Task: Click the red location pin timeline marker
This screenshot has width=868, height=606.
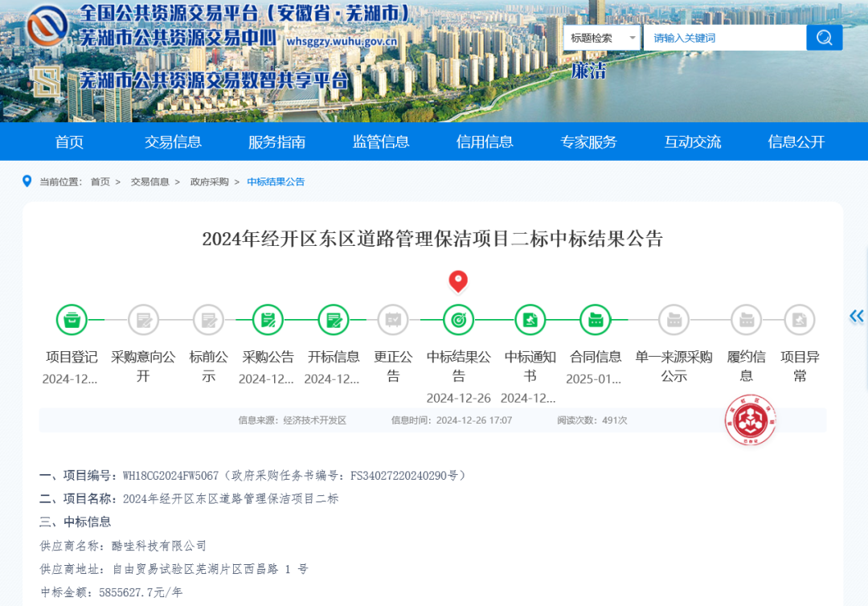Action: click(x=458, y=282)
